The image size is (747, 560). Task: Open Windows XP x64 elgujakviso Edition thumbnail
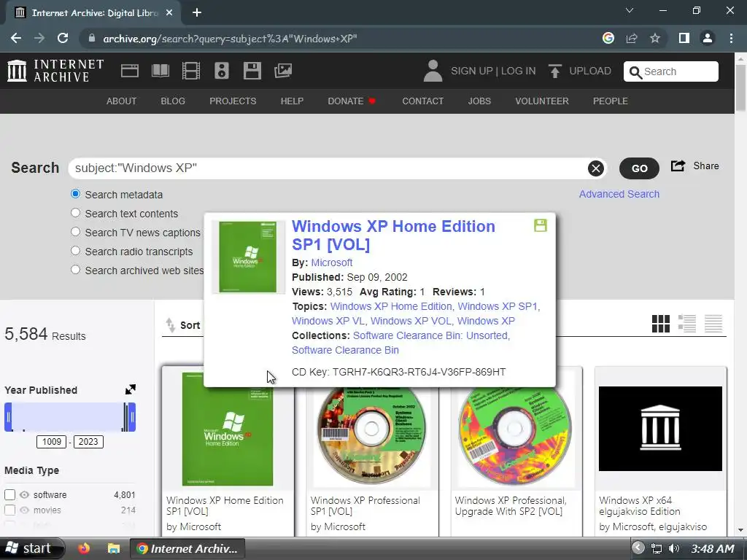pos(660,429)
